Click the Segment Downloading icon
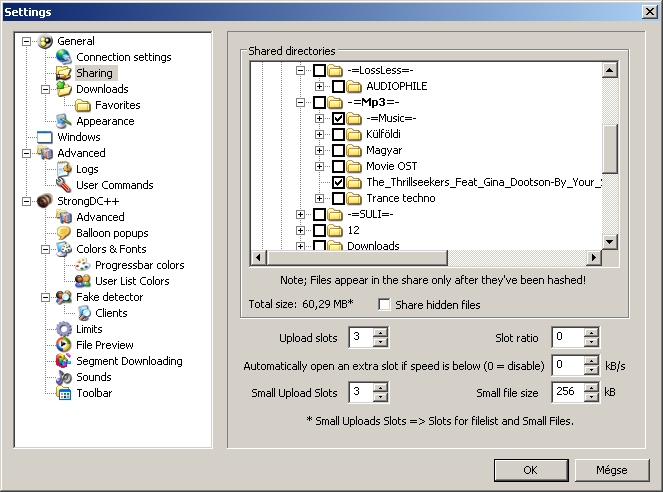 (x=64, y=361)
